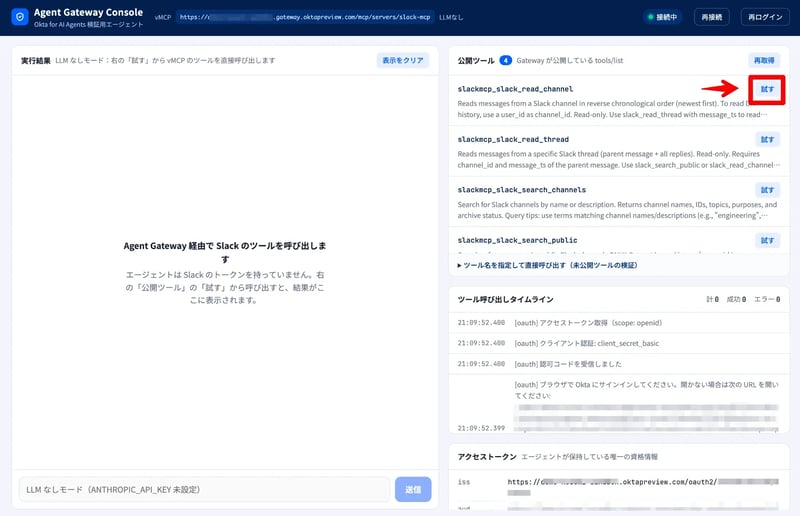Viewport: 800px width, 516px height.
Task: Select the slackmcp_slack_search_public tool name
Action: [x=517, y=240]
